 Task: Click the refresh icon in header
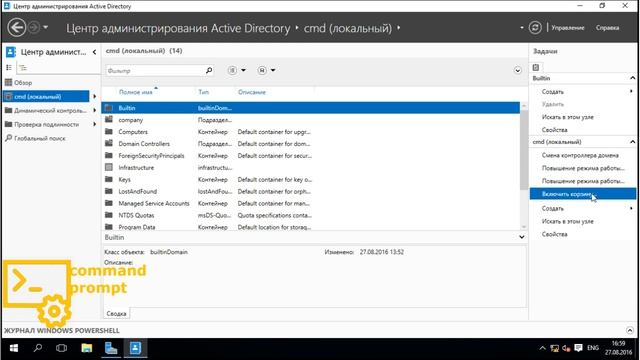(535, 28)
